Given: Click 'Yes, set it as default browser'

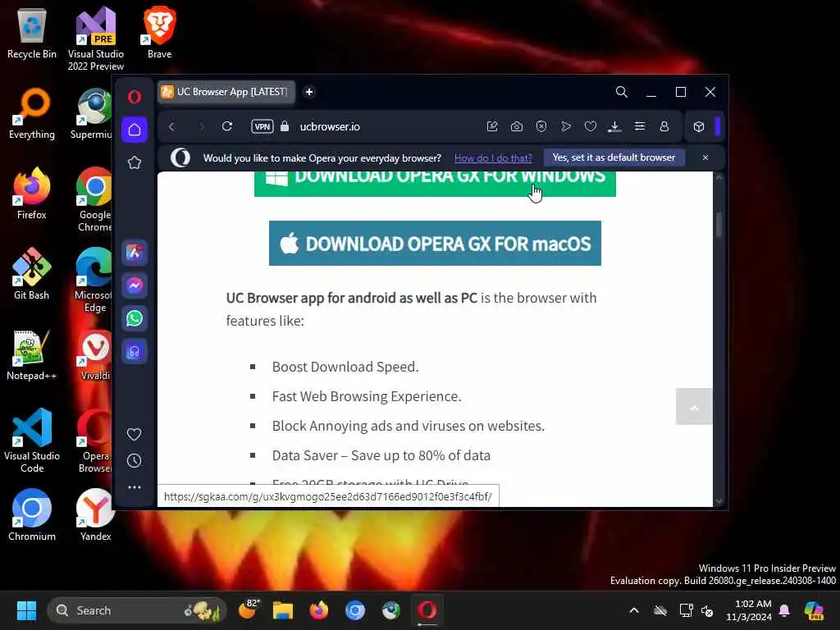Looking at the screenshot, I should tap(614, 157).
